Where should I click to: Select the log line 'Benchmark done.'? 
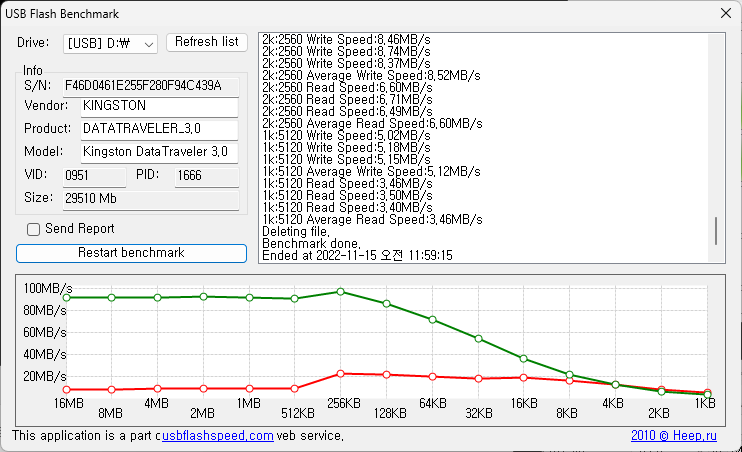311,244
